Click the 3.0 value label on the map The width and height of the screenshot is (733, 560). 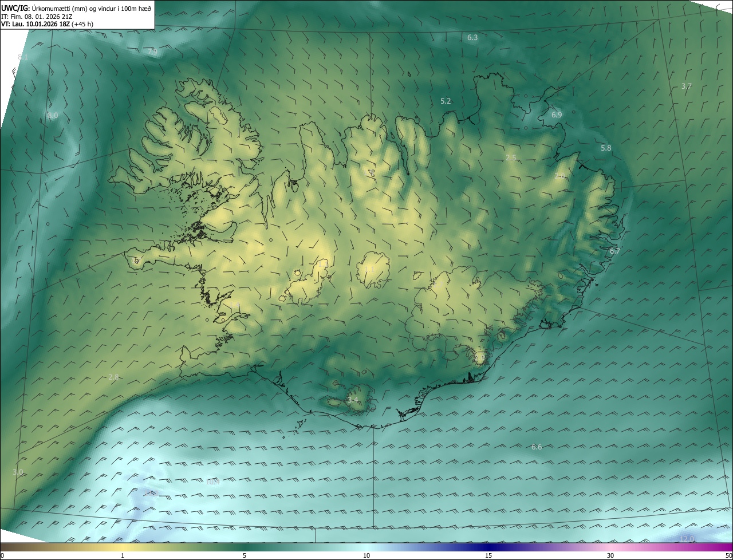18,472
